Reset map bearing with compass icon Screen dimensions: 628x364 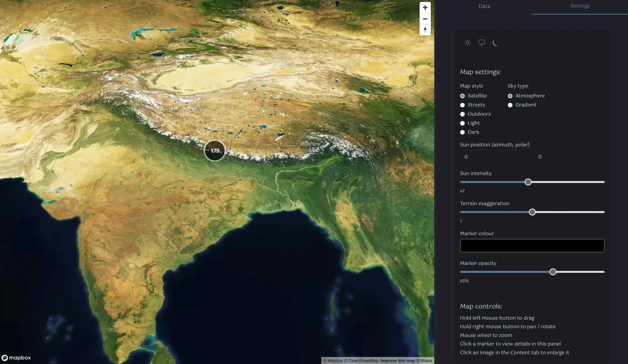click(425, 30)
